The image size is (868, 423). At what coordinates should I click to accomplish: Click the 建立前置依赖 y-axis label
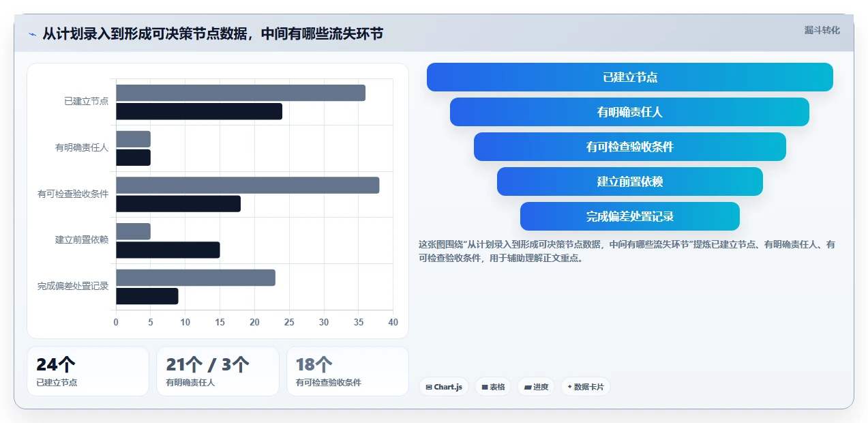(82, 240)
